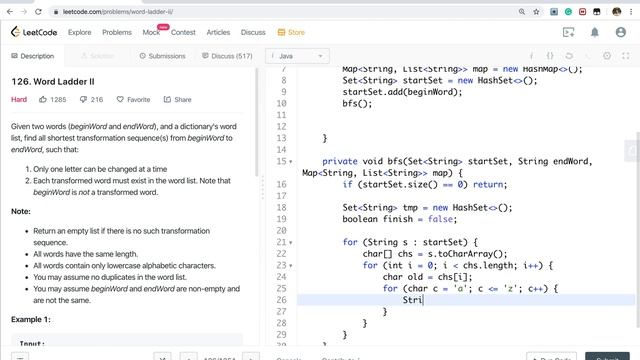This screenshot has height=360, width=640.
Task: Open the Chrome profile avatar
Action: [x=616, y=12]
